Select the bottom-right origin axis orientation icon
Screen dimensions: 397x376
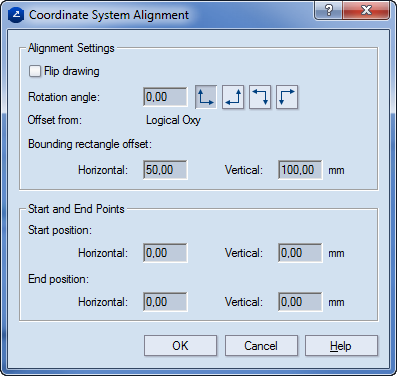(233, 97)
